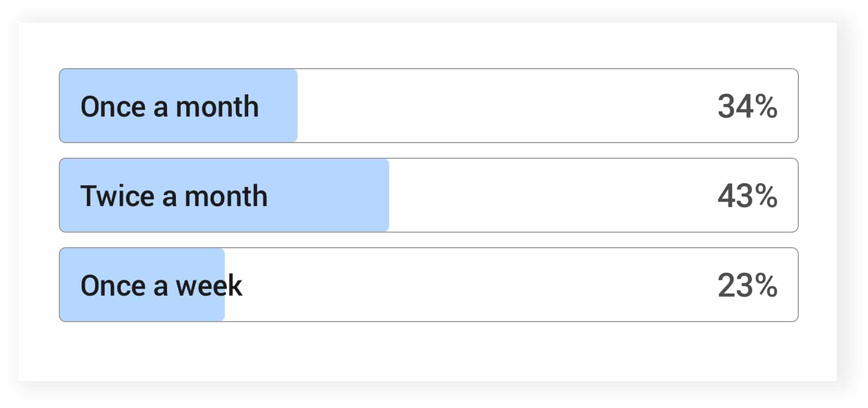Click the empty white area of the "Twice a month" bar
Screen dimensions: 868x408
[x=546, y=195]
